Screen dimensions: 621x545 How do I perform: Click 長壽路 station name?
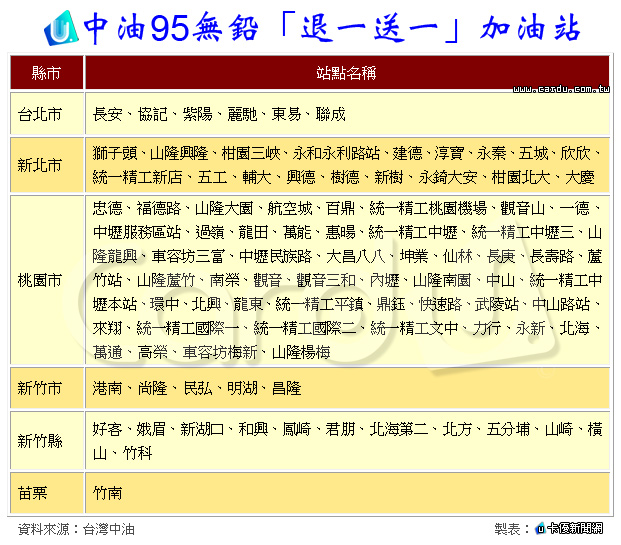pos(552,257)
